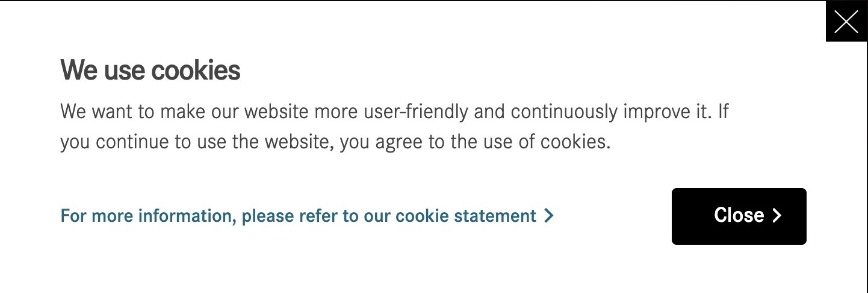Click the white chevron inside the Close button
Image resolution: width=868 pixels, height=293 pixels.
click(777, 216)
